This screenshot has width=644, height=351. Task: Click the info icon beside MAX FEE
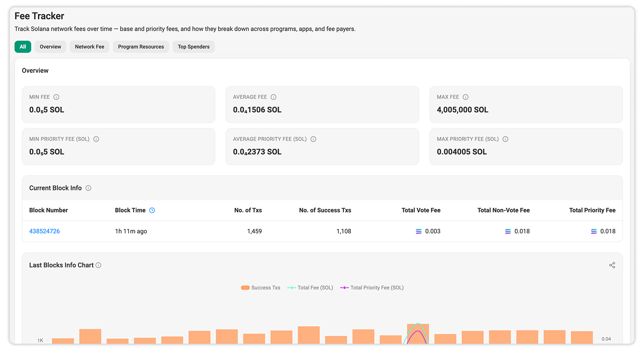(465, 97)
